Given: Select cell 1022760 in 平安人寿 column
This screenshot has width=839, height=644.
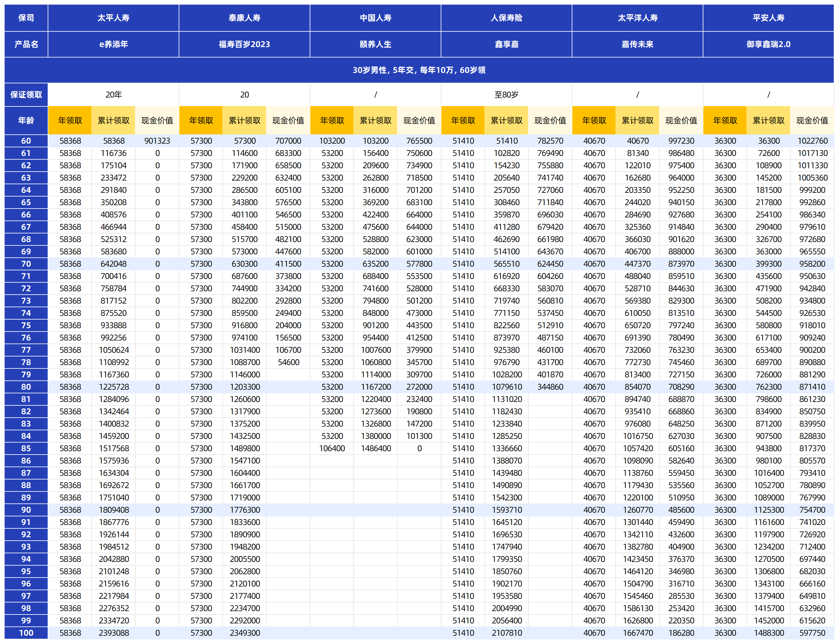Looking at the screenshot, I should tap(812, 141).
